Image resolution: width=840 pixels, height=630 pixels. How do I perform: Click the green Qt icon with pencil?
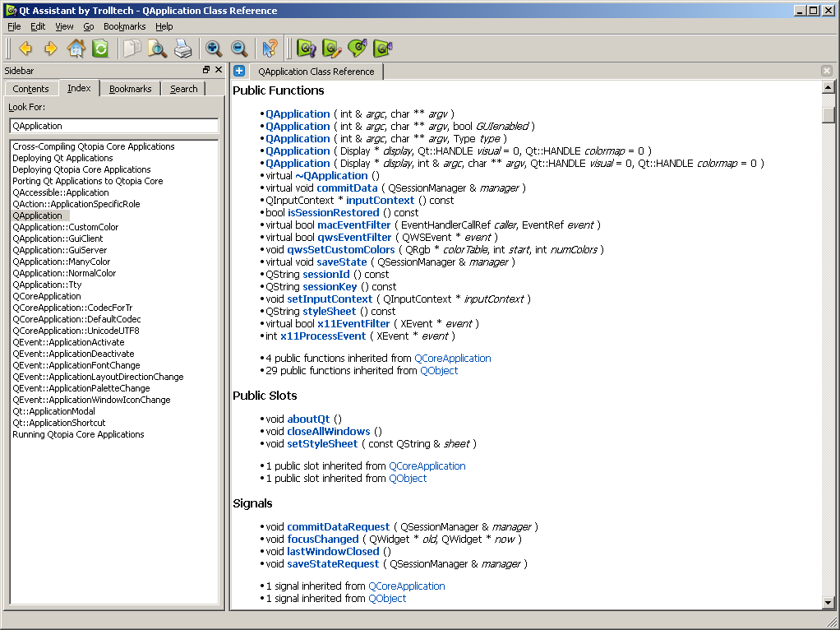[331, 49]
